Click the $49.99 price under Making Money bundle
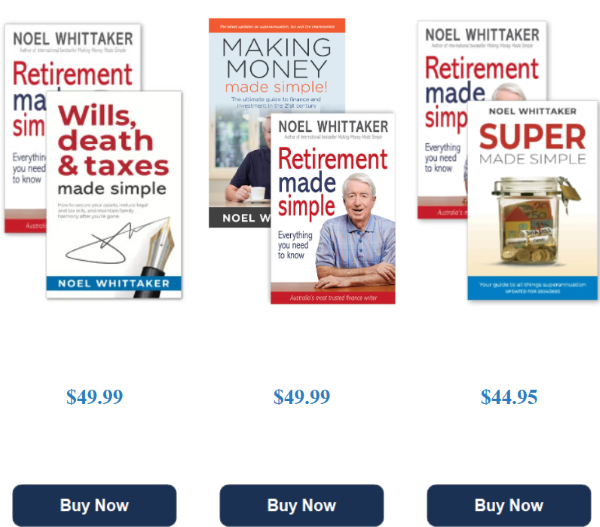 pyautogui.click(x=302, y=397)
